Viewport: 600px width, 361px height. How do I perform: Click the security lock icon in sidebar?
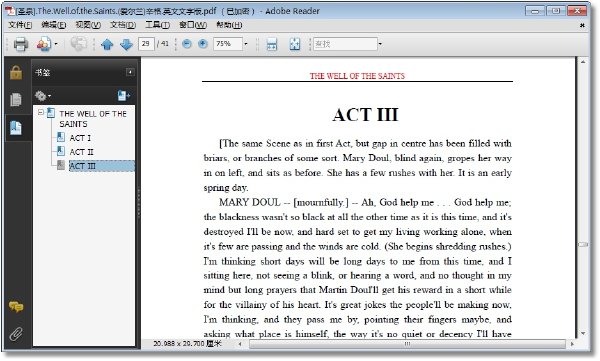click(16, 72)
